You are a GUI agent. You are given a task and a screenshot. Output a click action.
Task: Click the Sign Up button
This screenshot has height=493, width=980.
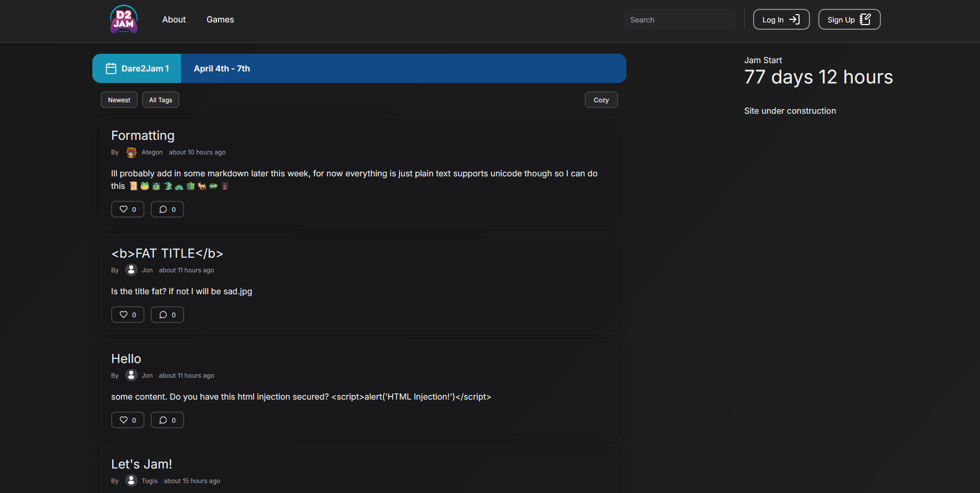click(x=849, y=19)
